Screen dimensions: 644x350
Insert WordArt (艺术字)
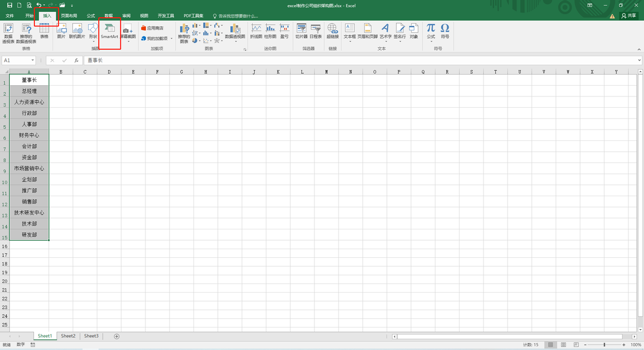pos(385,32)
